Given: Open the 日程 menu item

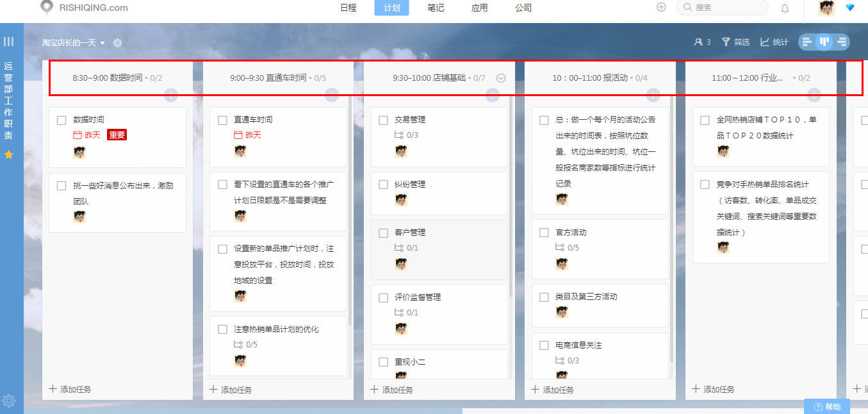Looking at the screenshot, I should (348, 8).
